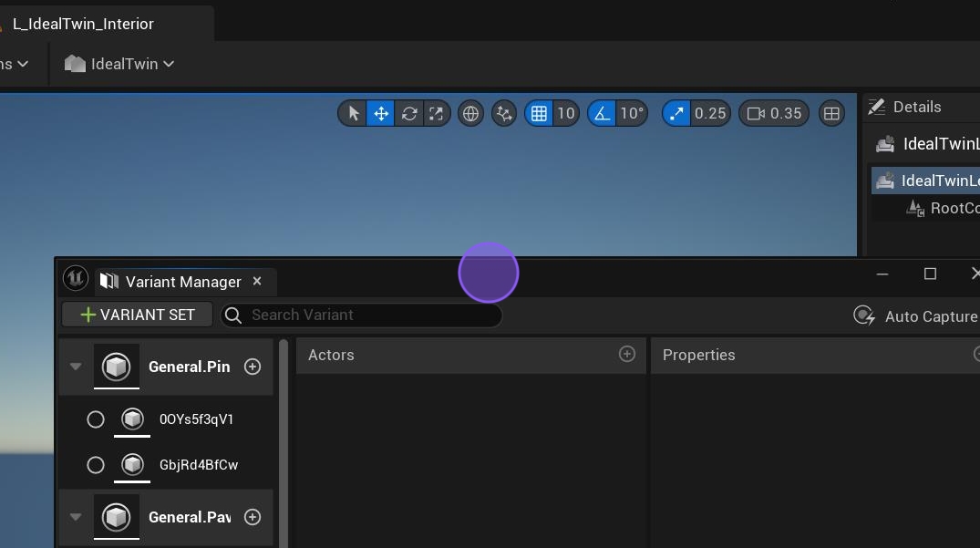Open viewport layout grid icon
980x548 pixels.
pos(830,113)
